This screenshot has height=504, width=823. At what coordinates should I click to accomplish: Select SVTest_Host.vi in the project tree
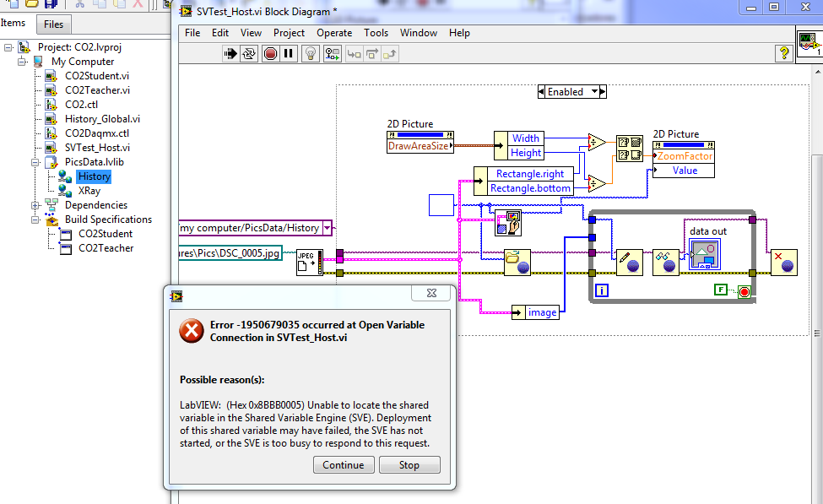click(x=98, y=148)
